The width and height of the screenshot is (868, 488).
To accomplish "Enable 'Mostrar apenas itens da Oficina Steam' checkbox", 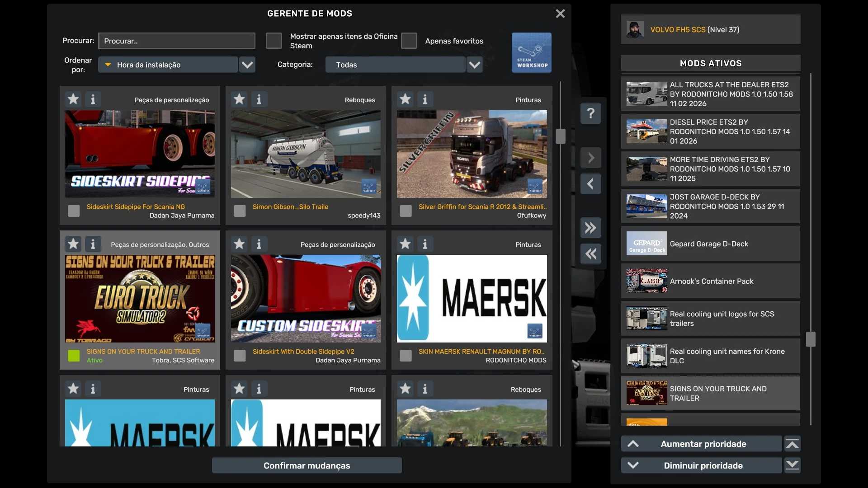I will pos(274,41).
